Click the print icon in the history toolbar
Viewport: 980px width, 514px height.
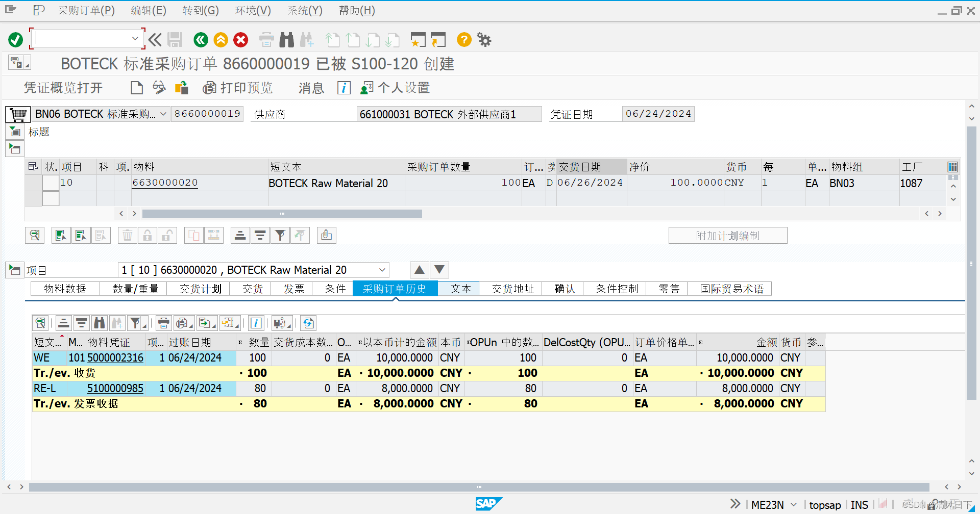tap(163, 323)
